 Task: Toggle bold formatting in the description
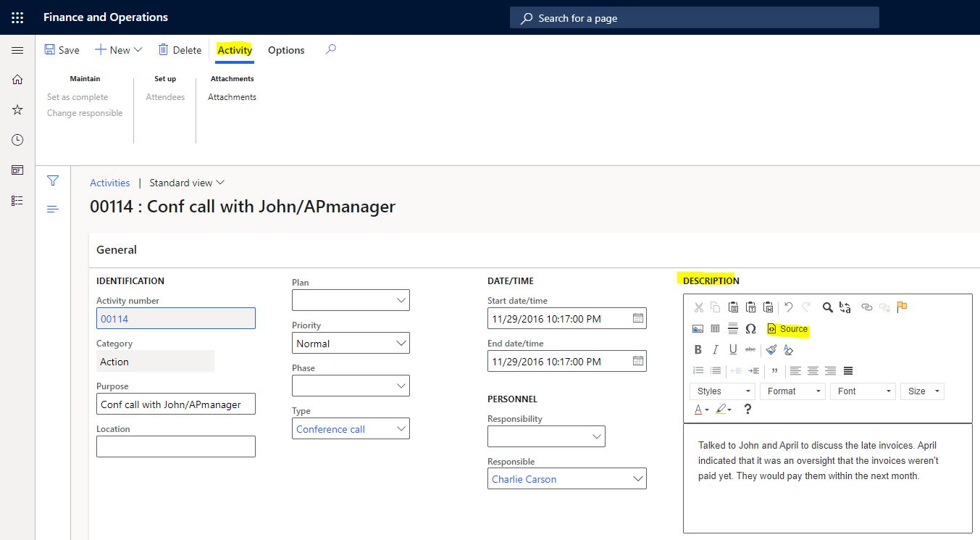point(698,350)
